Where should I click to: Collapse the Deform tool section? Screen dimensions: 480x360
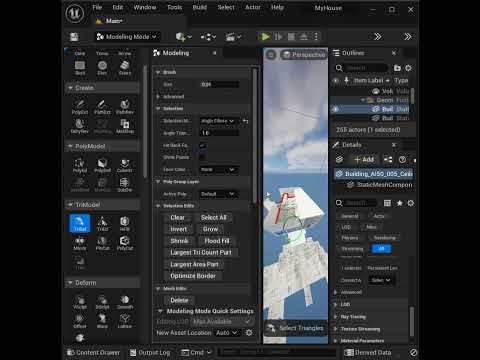click(70, 283)
